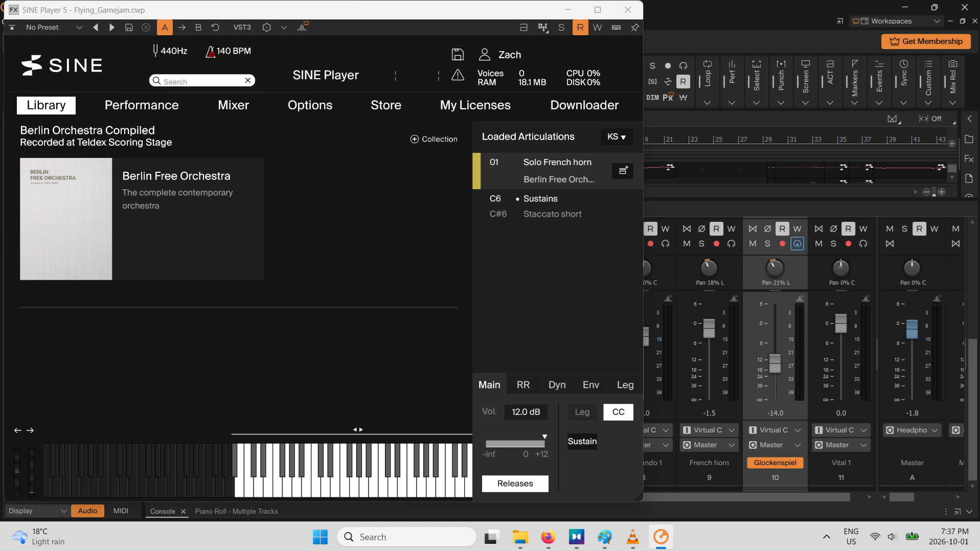This screenshot has width=980, height=551.
Task: Click the Glockenspiel pan knob
Action: tap(775, 268)
